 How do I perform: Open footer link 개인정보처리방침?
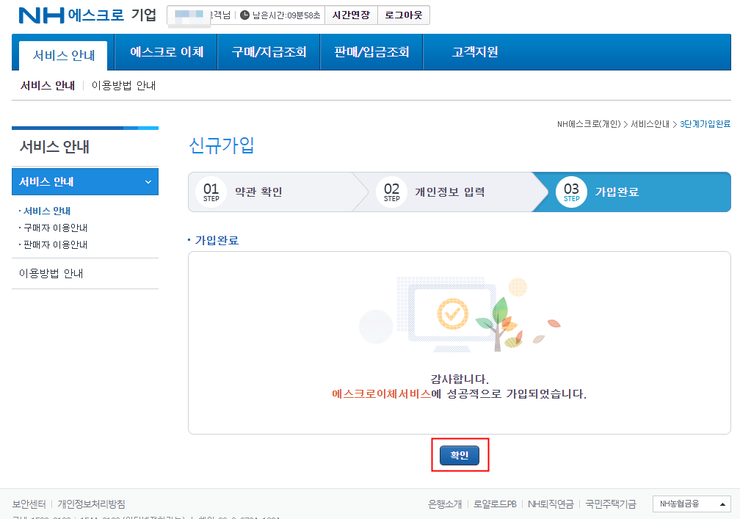92,504
